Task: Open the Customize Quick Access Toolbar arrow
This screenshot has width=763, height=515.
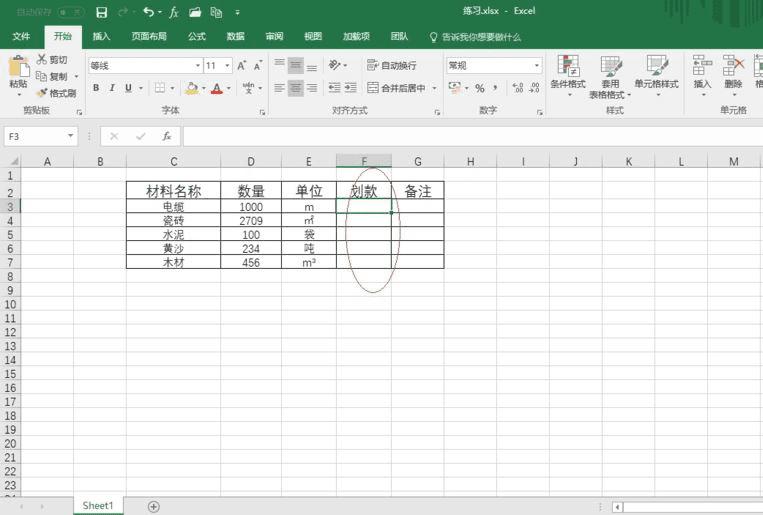Action: tap(237, 13)
